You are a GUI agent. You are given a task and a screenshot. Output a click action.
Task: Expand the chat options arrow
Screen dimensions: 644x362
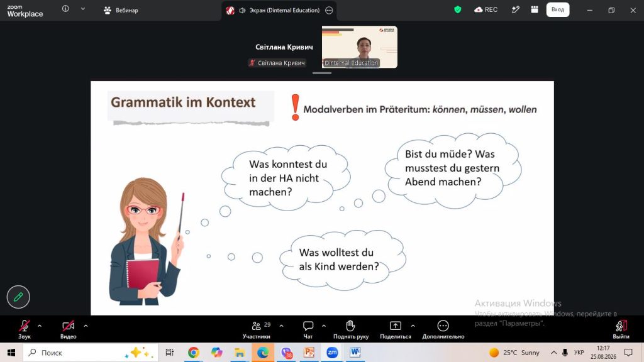point(324,326)
